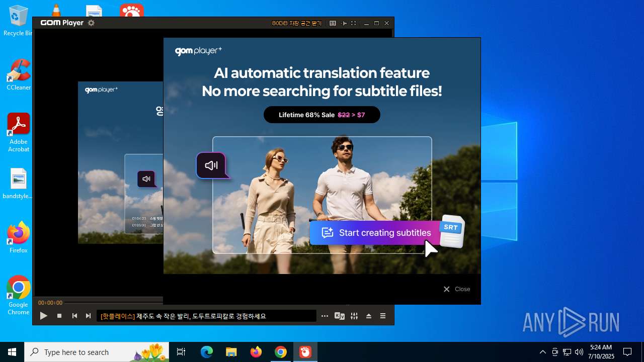Open the Windows Start menu
Image resolution: width=644 pixels, height=362 pixels.
[x=12, y=352]
